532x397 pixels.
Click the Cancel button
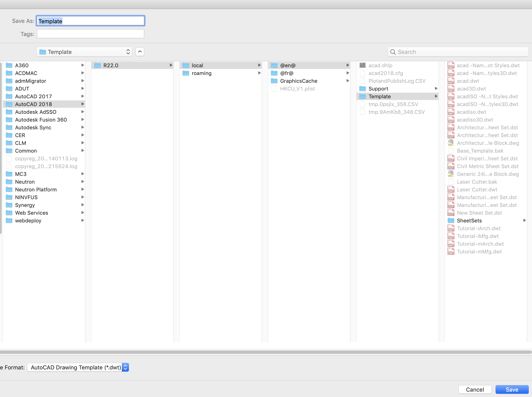[x=475, y=389]
